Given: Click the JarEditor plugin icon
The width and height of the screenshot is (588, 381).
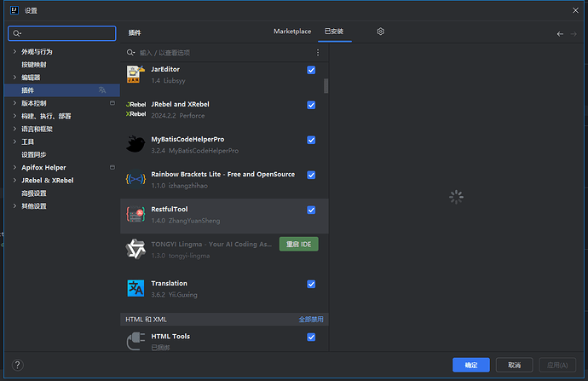Looking at the screenshot, I should coord(135,74).
